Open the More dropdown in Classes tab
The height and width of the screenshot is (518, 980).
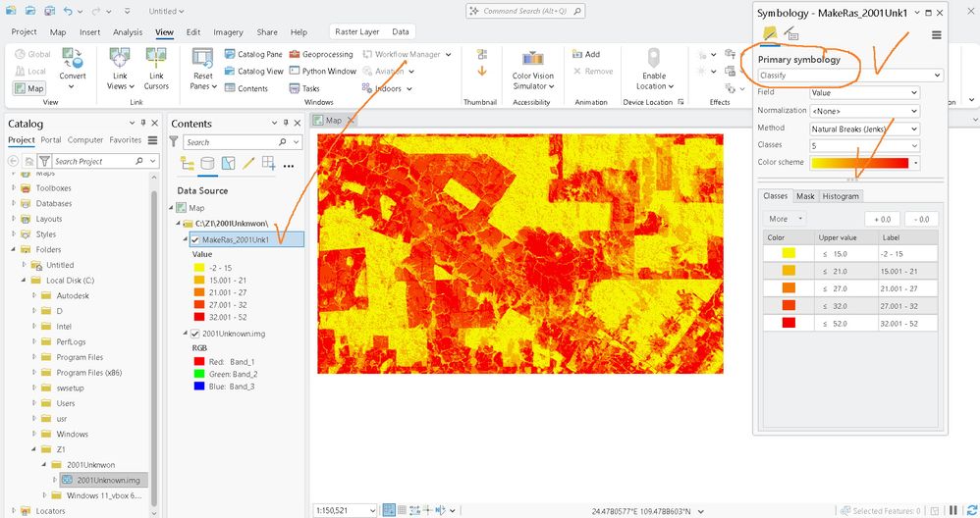click(785, 219)
